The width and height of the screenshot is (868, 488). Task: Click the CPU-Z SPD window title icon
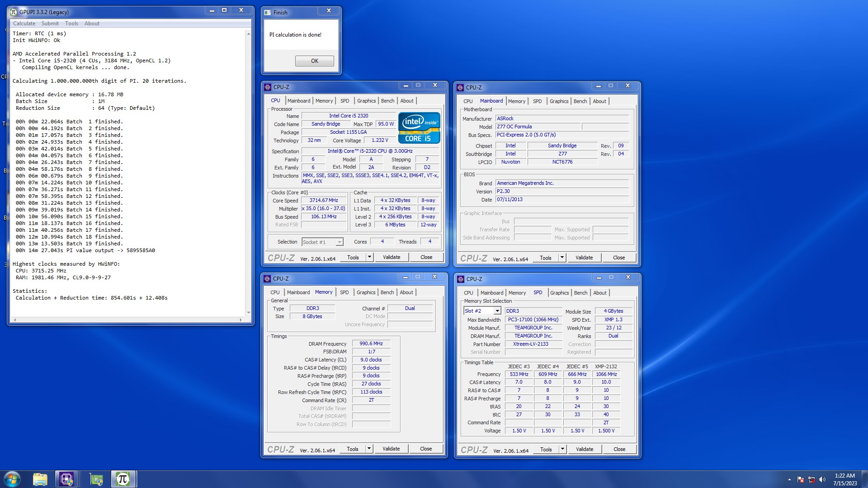(x=461, y=279)
